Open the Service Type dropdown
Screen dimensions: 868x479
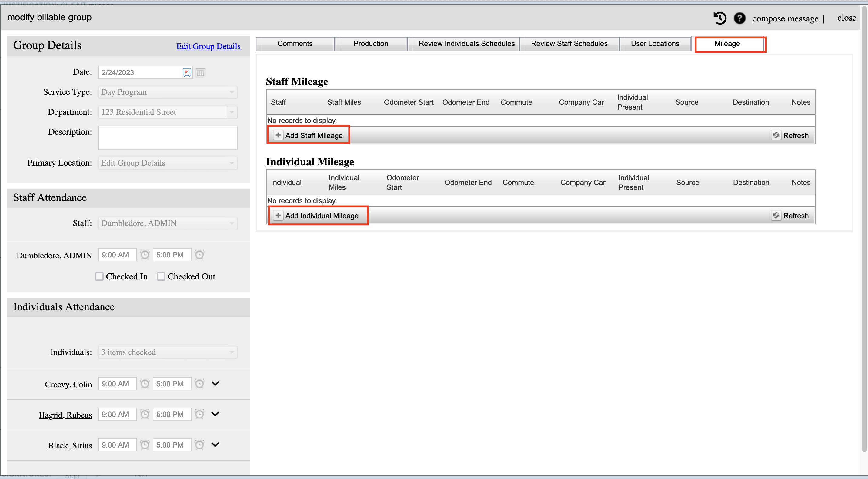point(168,92)
